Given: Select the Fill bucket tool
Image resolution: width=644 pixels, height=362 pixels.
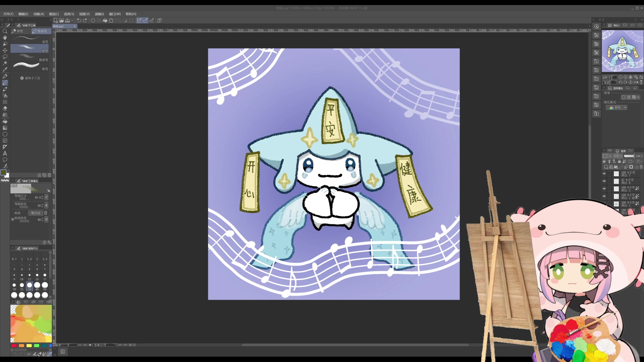Looking at the screenshot, I should [x=5, y=121].
